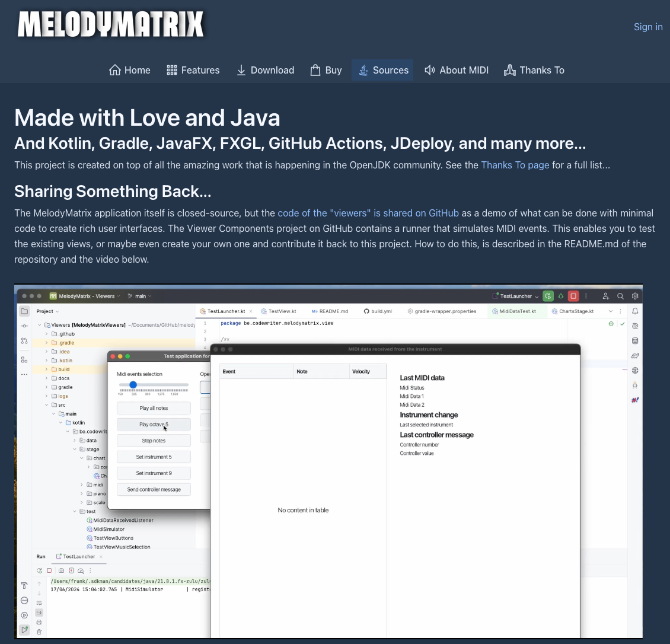Open the Thanks To nav item
Screen dimensions: 670x644
534,70
